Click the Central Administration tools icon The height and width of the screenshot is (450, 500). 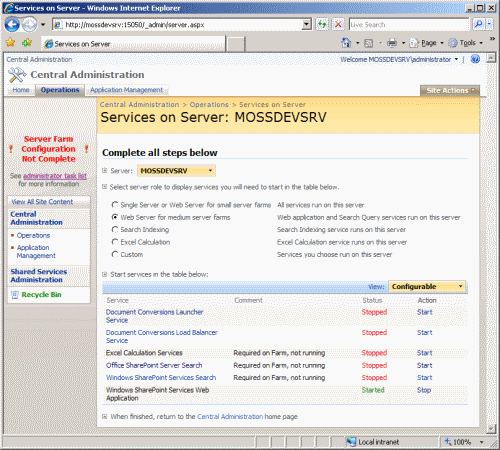(17, 75)
